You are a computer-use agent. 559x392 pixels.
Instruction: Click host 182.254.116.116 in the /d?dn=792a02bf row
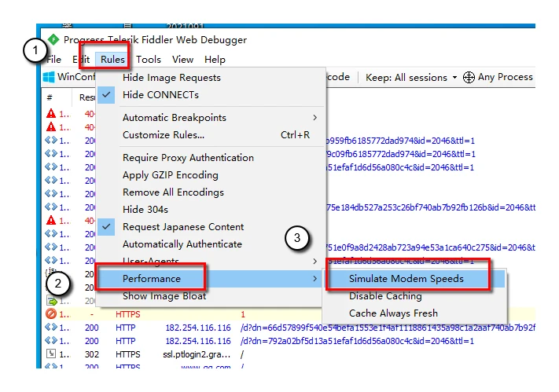(198, 341)
